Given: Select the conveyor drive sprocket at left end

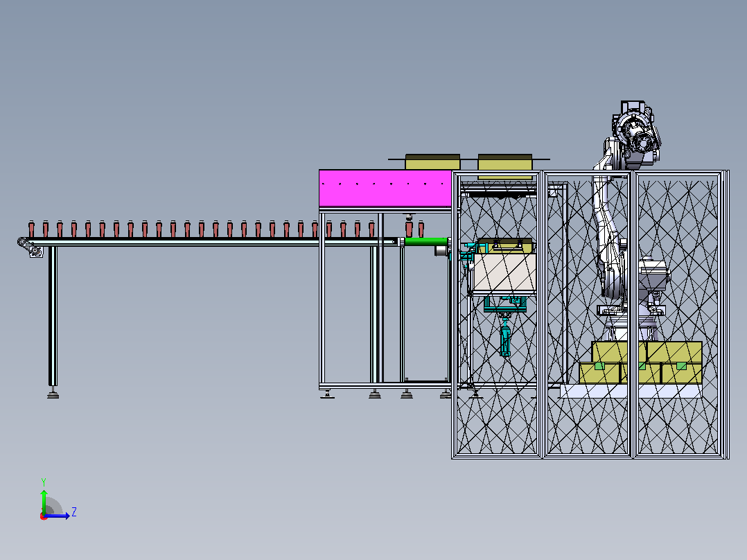Looking at the screenshot, I should coord(30,247).
